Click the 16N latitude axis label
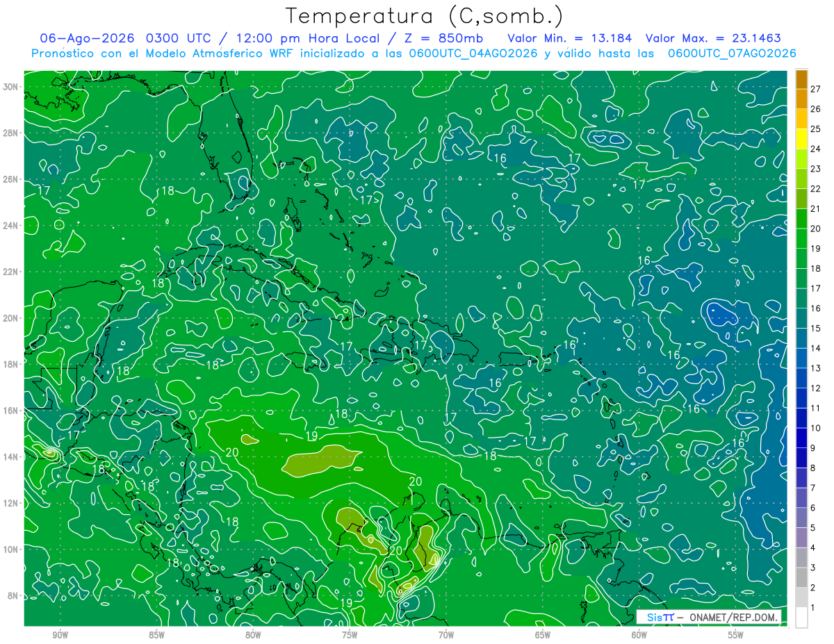Viewport: 834px width, 644px height. (12, 411)
